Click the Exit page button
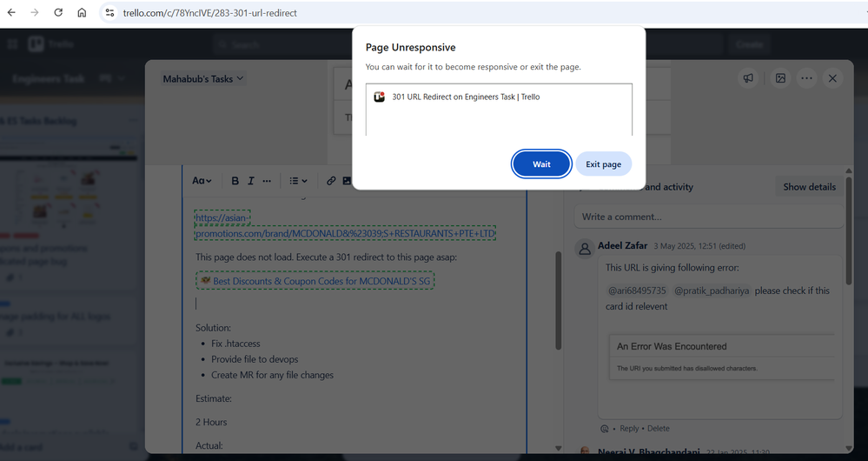The width and height of the screenshot is (868, 461). 603,164
